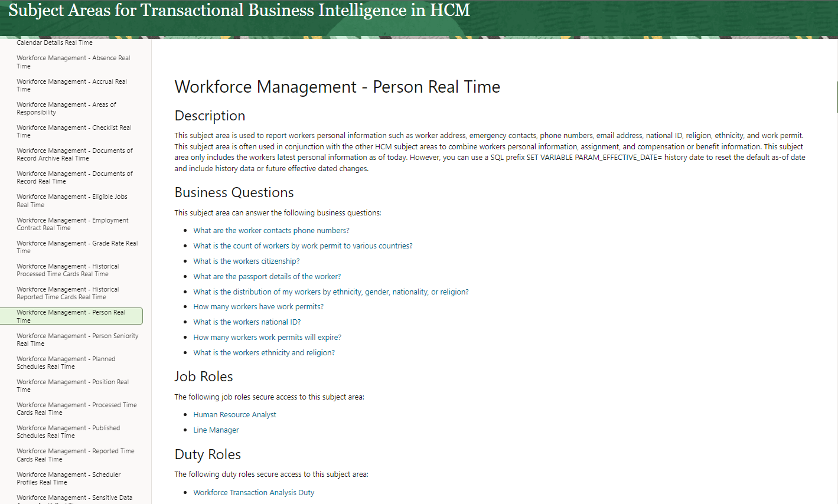Select Workforce Management - Accrual Real Time
838x504 pixels.
coord(71,85)
